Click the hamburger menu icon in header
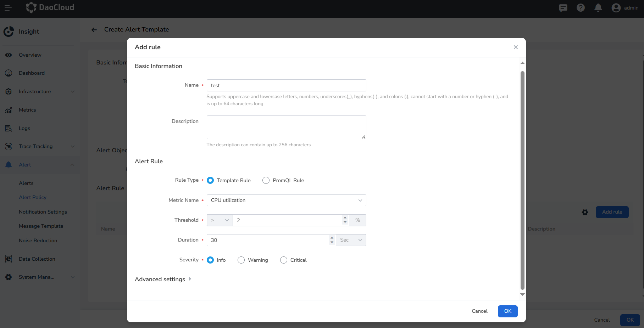The width and height of the screenshot is (644, 328). tap(8, 7)
